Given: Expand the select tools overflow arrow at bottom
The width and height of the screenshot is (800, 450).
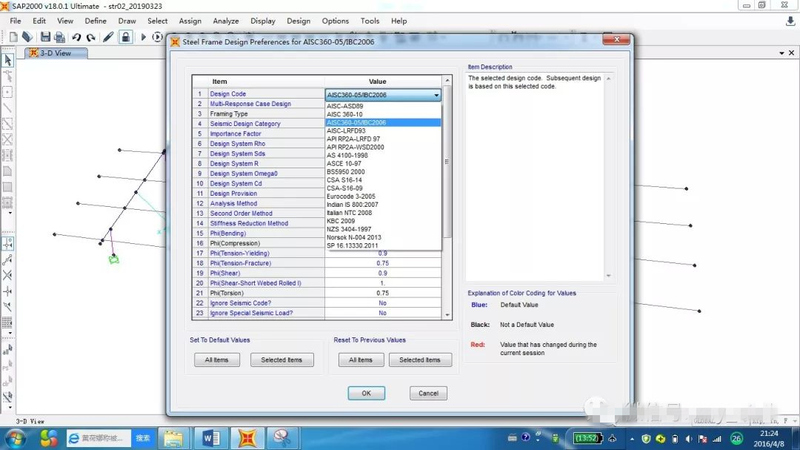Looking at the screenshot, I should [10, 407].
